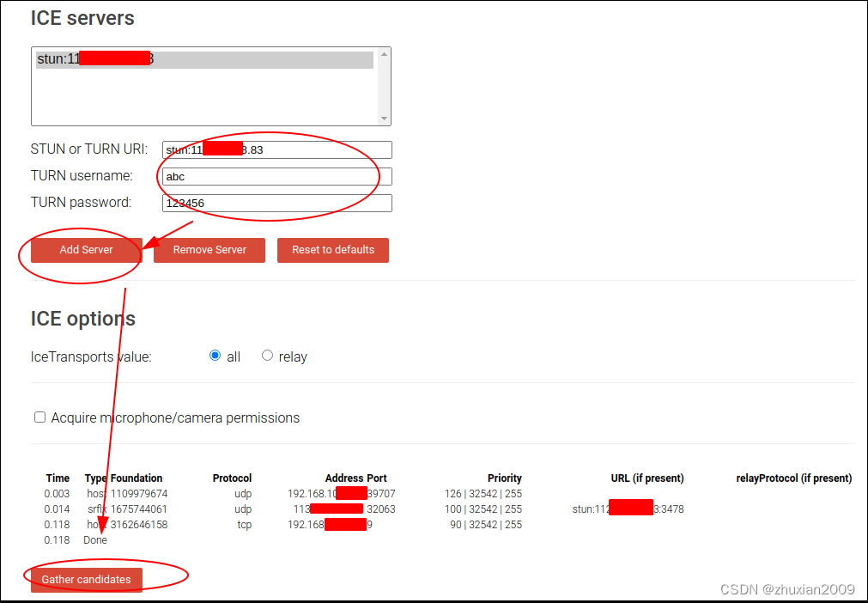
Task: Click the server list scrollbar track
Action: click(385, 86)
